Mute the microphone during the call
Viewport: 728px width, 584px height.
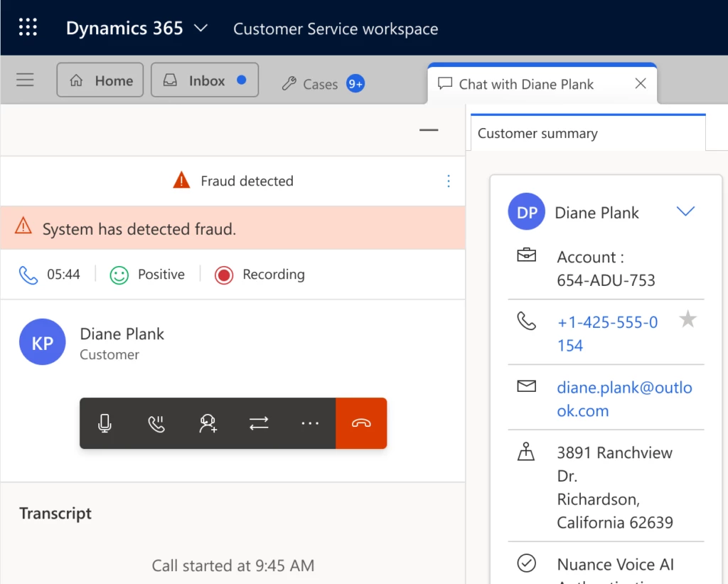point(105,423)
